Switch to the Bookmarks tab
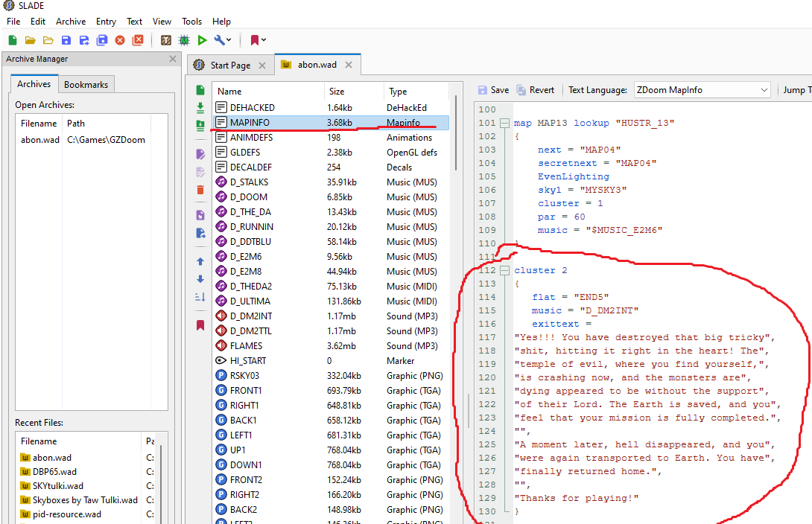The width and height of the screenshot is (812, 524). pos(86,85)
